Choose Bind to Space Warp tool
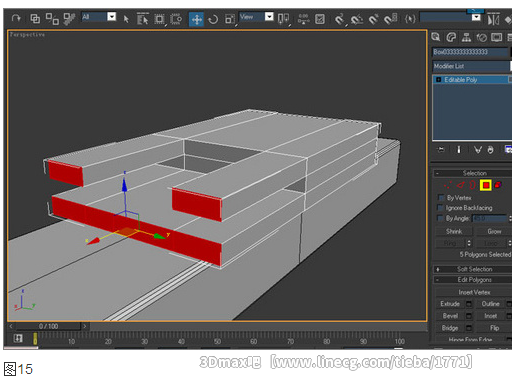 click(x=69, y=19)
